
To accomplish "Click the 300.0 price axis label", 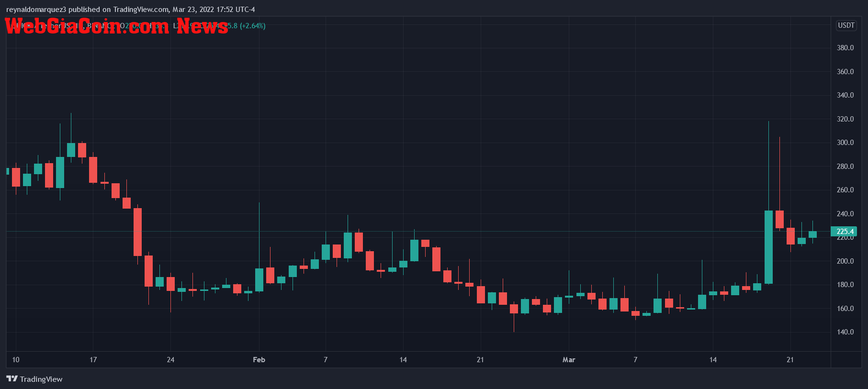I will (x=845, y=143).
